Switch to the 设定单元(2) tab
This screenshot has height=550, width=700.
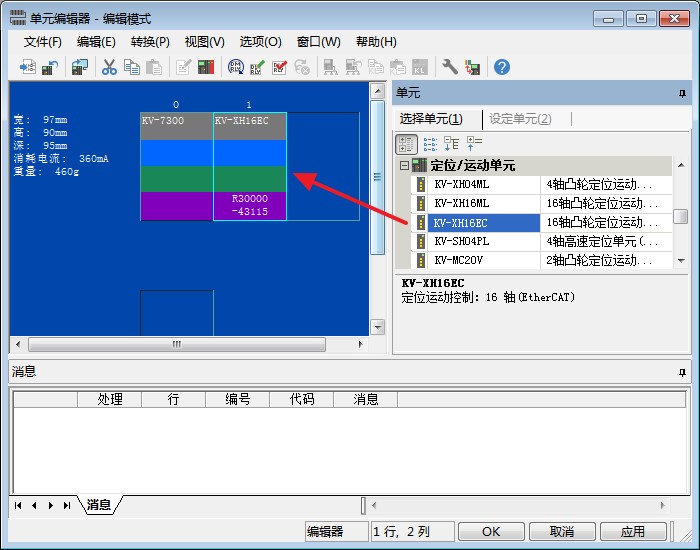pos(520,119)
